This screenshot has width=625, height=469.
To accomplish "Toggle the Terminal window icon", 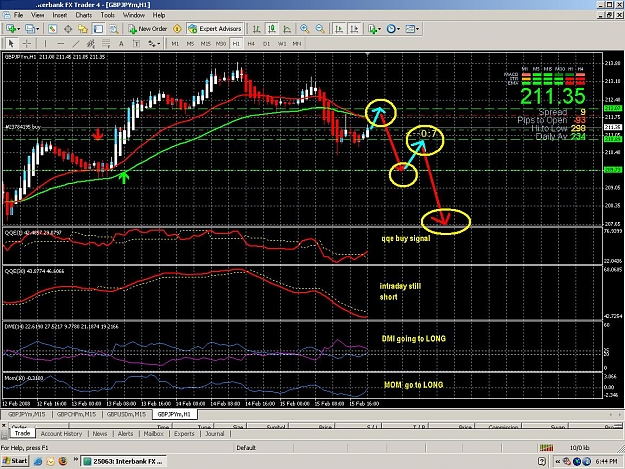I will [98, 29].
